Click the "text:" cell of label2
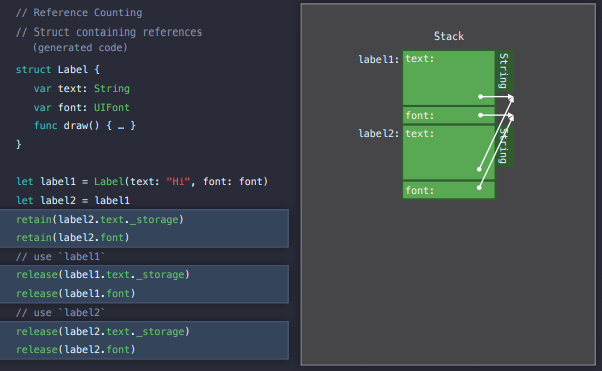 pyautogui.click(x=449, y=152)
